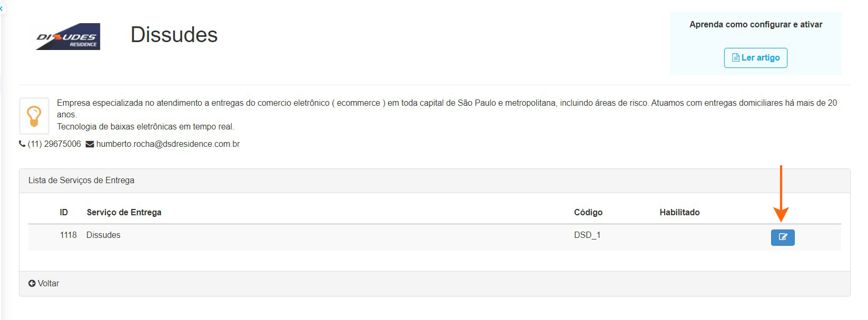The image size is (868, 320).
Task: Click the blue edit button for Dissudes service
Action: [x=782, y=237]
